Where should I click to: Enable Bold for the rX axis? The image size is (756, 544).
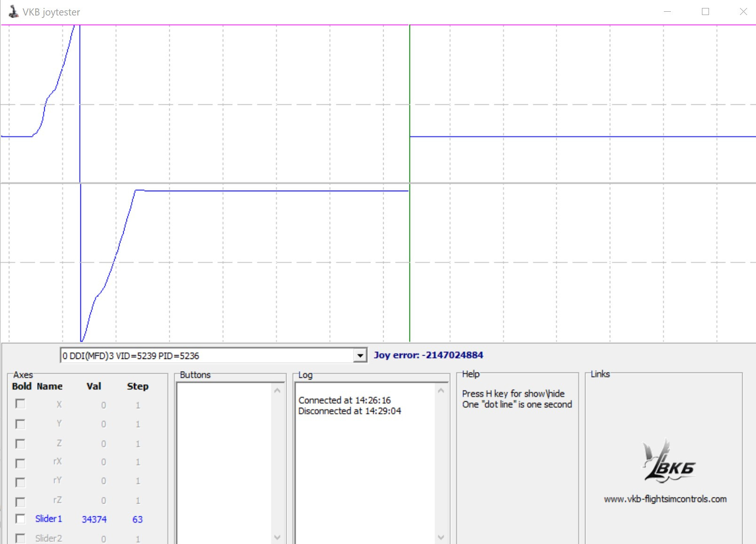[20, 463]
